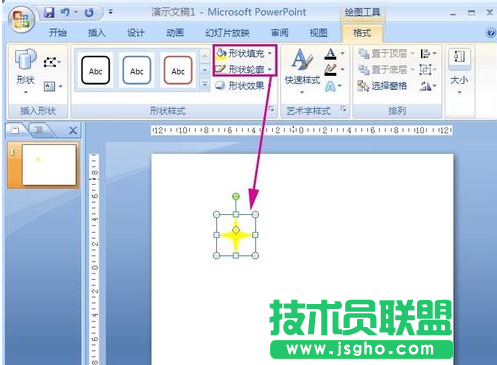Open 形状轮廓 shape outline menu

244,69
